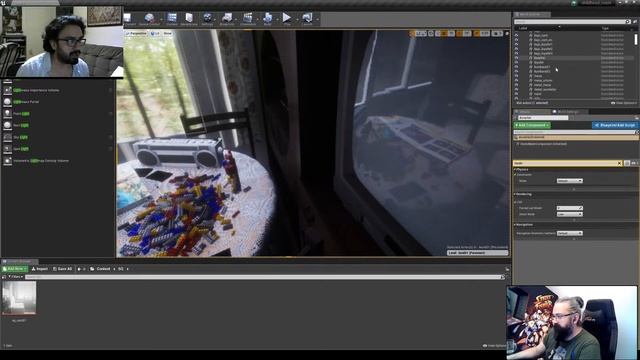This screenshot has width=640, height=360.
Task: Open the dropdown arrow beside Cinematics
Action: [257, 19]
